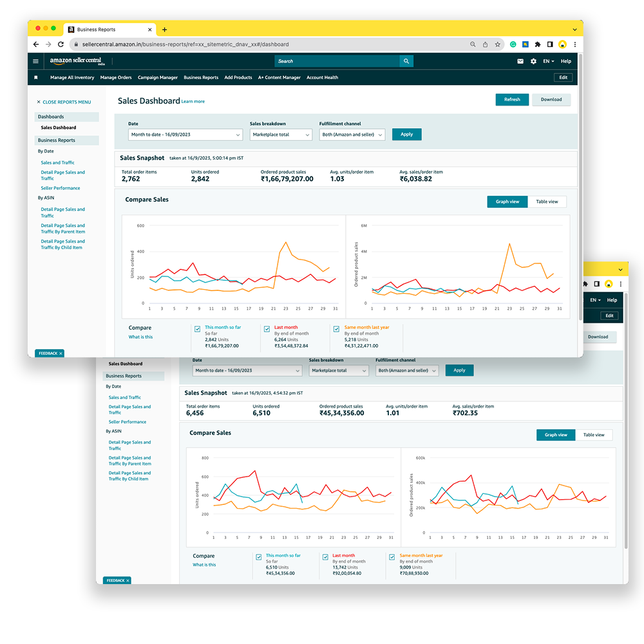Viewport: 644px width, 644px height.
Task: Uncheck This month so far in back window
Action: click(259, 557)
